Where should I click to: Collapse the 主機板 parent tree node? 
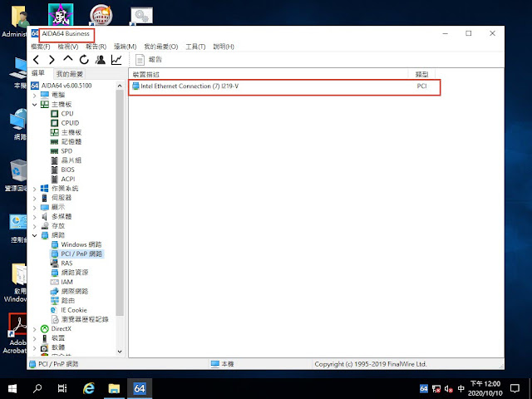34,105
